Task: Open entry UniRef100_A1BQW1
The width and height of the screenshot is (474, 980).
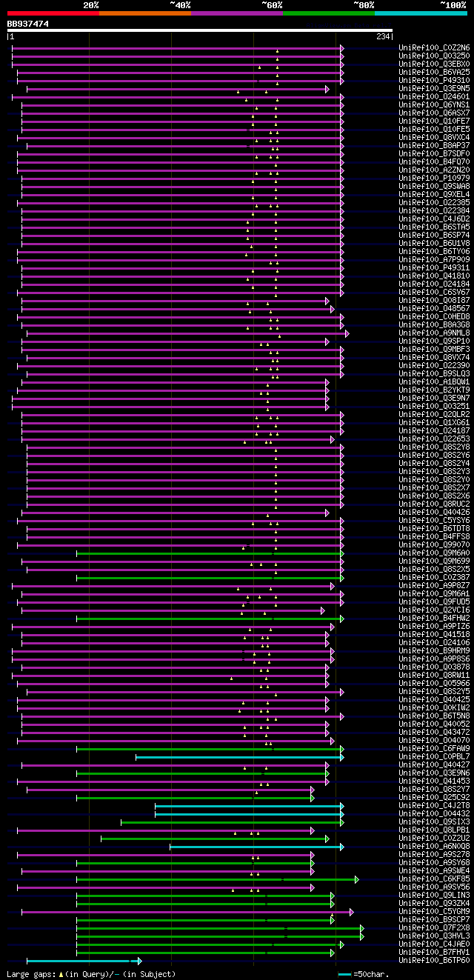Action: (434, 381)
